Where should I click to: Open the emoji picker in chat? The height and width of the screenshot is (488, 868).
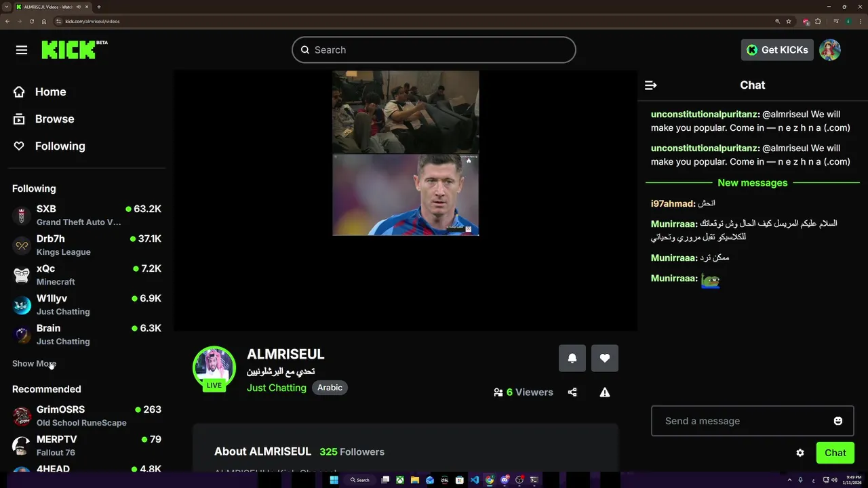point(838,421)
